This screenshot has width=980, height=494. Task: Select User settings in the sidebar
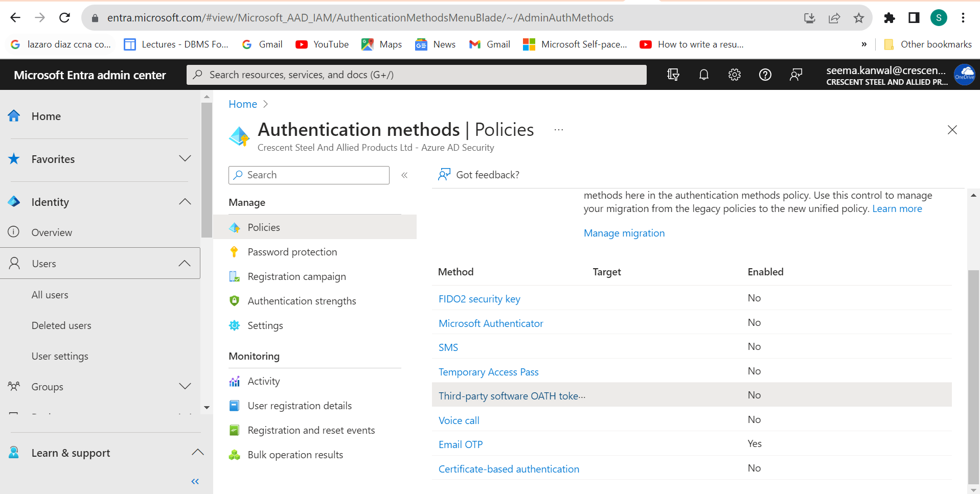[60, 356]
